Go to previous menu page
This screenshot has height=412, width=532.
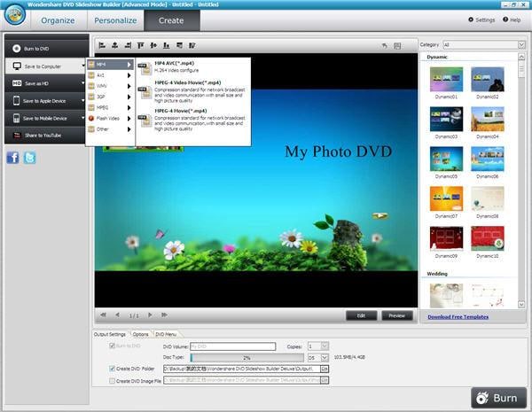117,315
